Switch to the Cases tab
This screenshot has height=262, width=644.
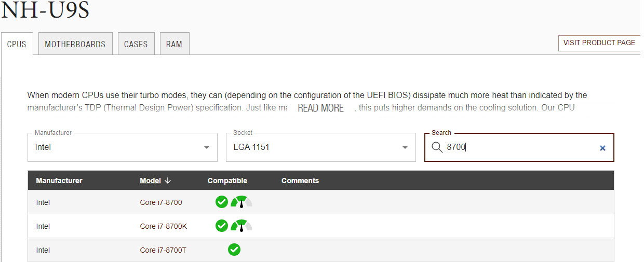click(x=136, y=44)
